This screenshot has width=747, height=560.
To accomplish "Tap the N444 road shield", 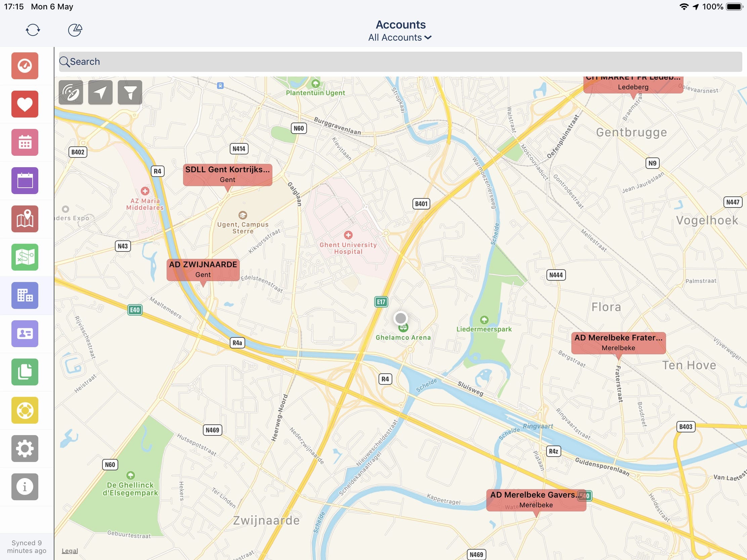I will point(556,275).
